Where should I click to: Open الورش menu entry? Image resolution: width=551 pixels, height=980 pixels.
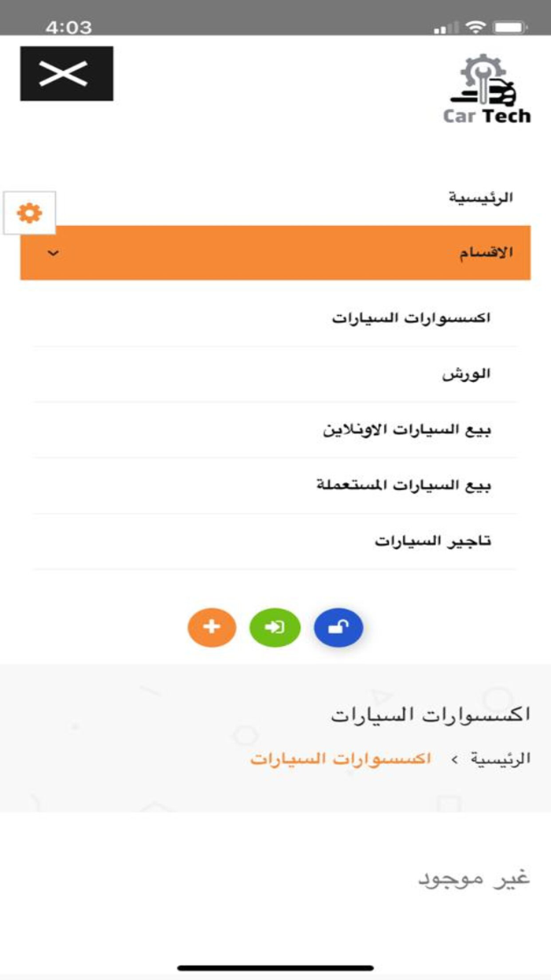tap(466, 375)
